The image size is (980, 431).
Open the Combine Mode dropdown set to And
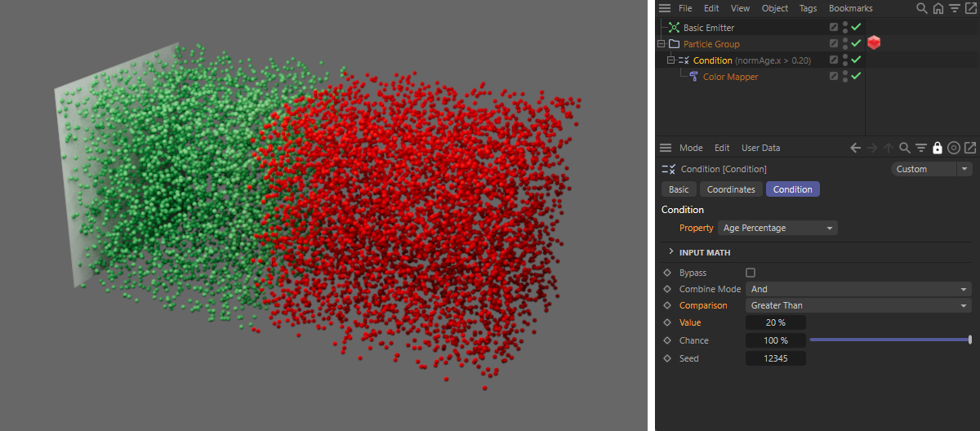pos(858,289)
